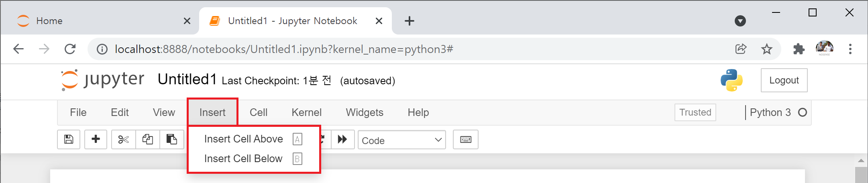Click the Trusted notebook indicator

pos(695,112)
